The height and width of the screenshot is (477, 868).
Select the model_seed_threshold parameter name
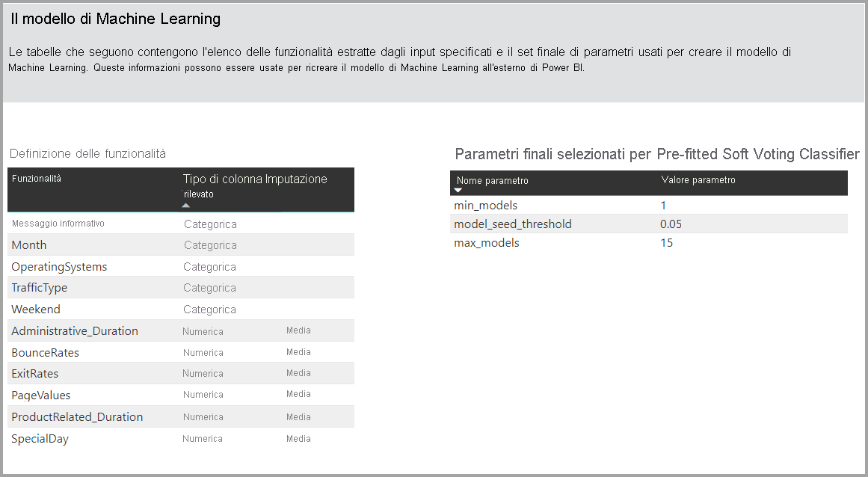513,224
